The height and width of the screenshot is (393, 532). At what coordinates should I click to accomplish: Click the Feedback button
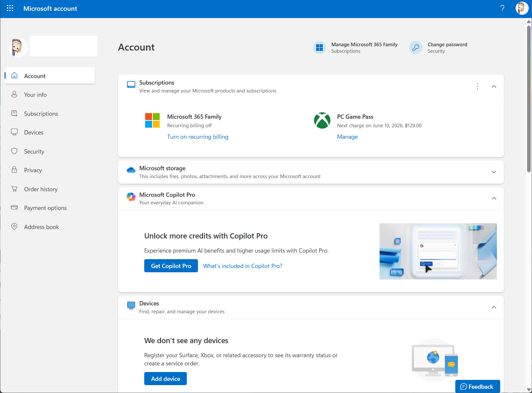[x=478, y=386]
